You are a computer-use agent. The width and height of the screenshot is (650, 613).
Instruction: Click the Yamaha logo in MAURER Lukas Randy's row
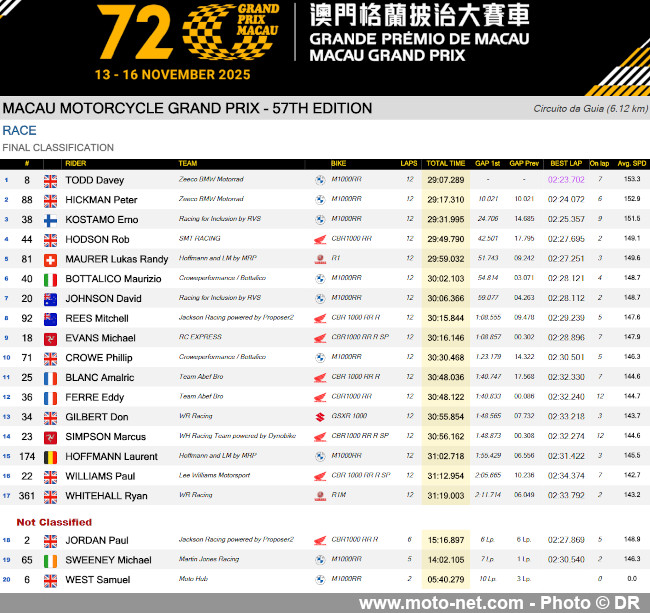click(320, 259)
